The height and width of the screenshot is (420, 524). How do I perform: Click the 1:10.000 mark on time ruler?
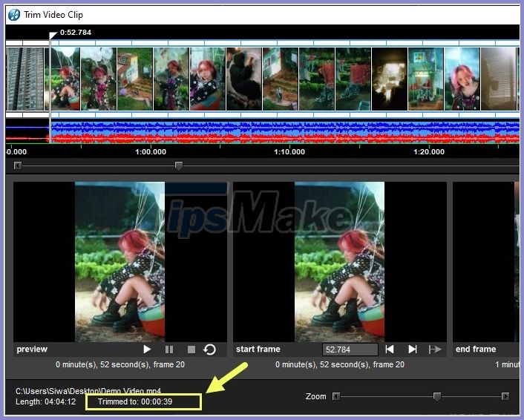click(x=289, y=152)
